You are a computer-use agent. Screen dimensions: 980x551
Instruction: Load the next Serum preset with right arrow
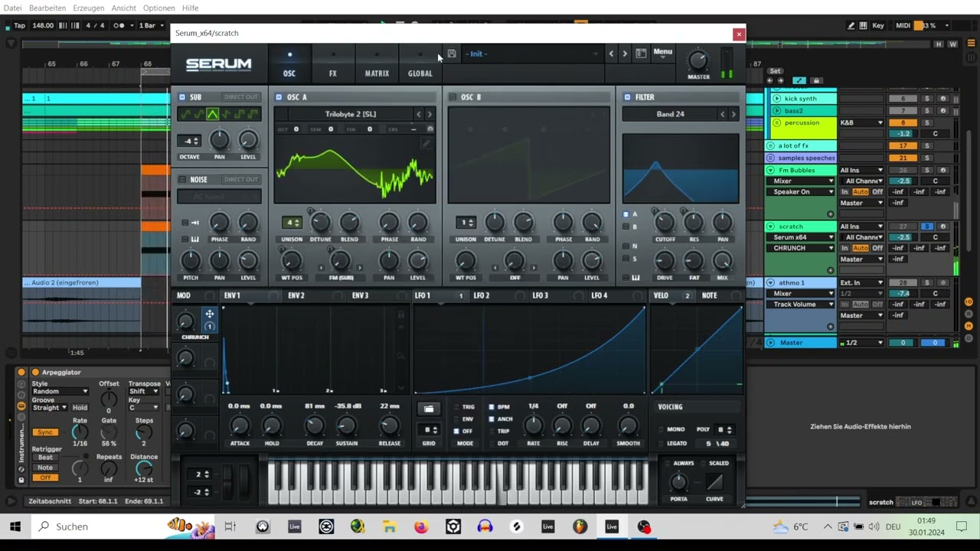tap(625, 54)
